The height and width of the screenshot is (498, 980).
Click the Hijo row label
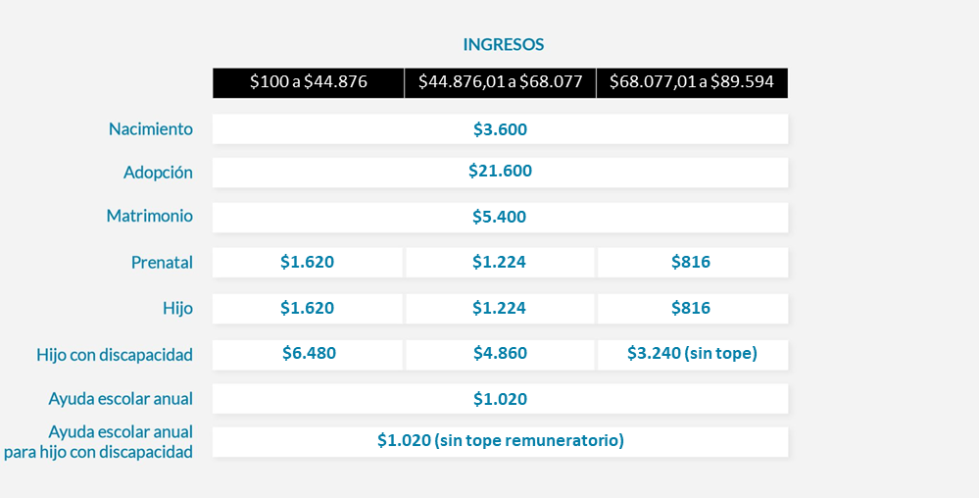pos(177,309)
